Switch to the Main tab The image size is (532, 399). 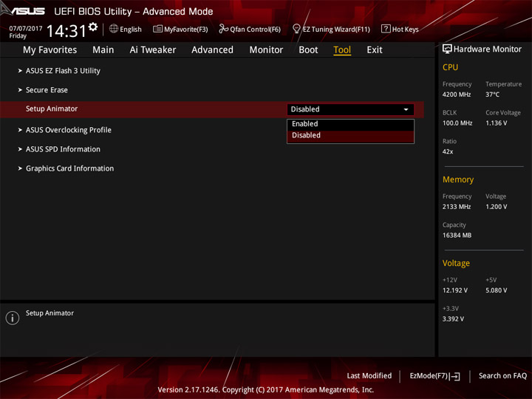(x=103, y=50)
